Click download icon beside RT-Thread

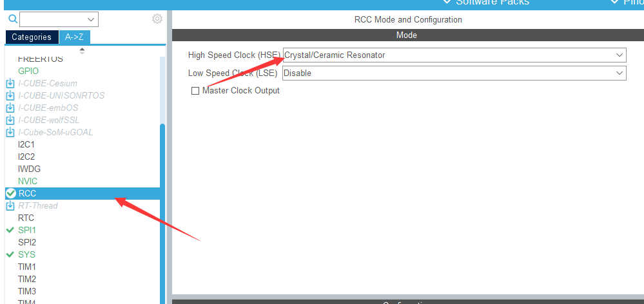tap(10, 205)
